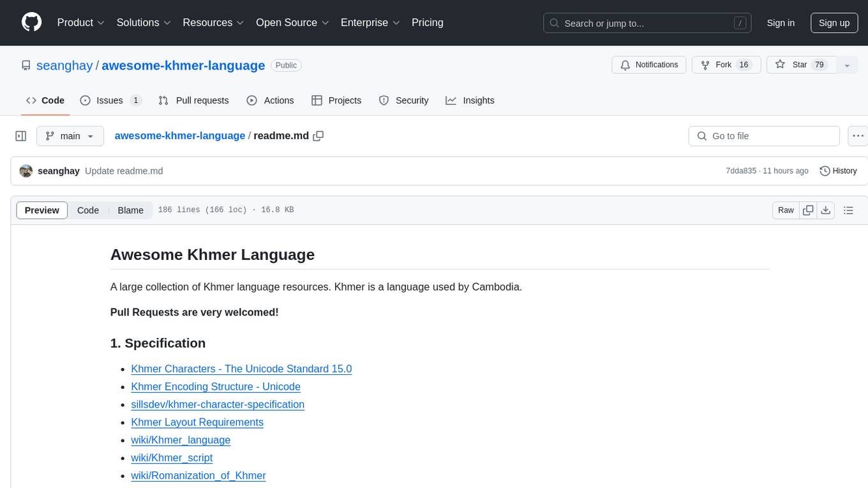Screen dimensions: 868x488
Task: Expand the Resources menu
Action: [x=214, y=22]
